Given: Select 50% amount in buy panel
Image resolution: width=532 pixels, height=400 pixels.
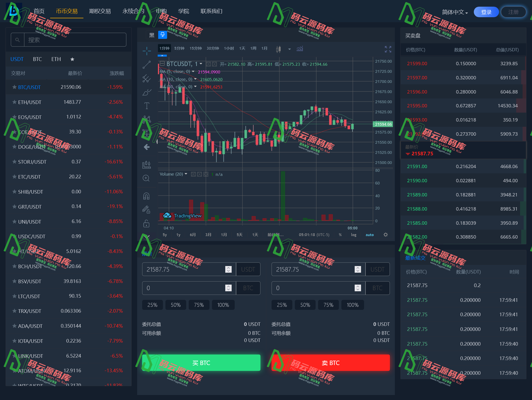Looking at the screenshot, I should (176, 305).
